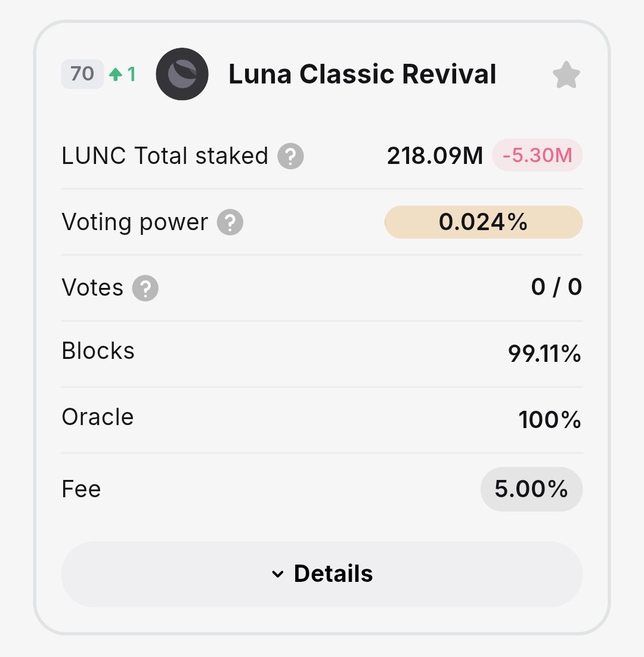Click the -5.30M staked change badge
The height and width of the screenshot is (657, 644).
tap(537, 156)
